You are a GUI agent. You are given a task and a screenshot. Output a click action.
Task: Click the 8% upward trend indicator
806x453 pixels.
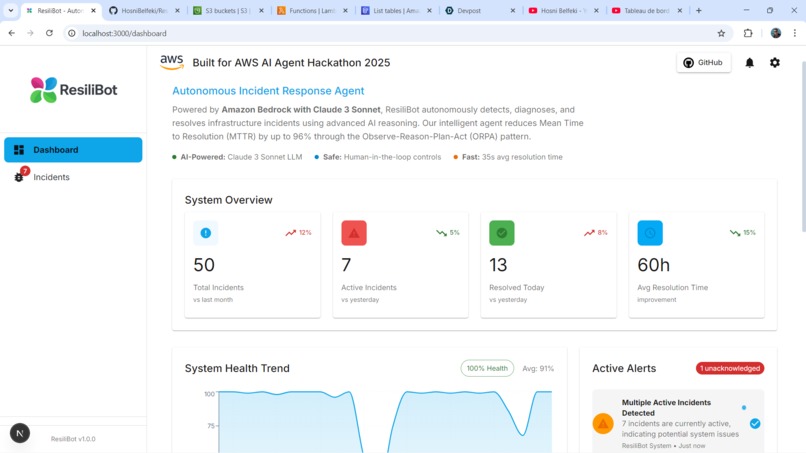[x=595, y=232]
